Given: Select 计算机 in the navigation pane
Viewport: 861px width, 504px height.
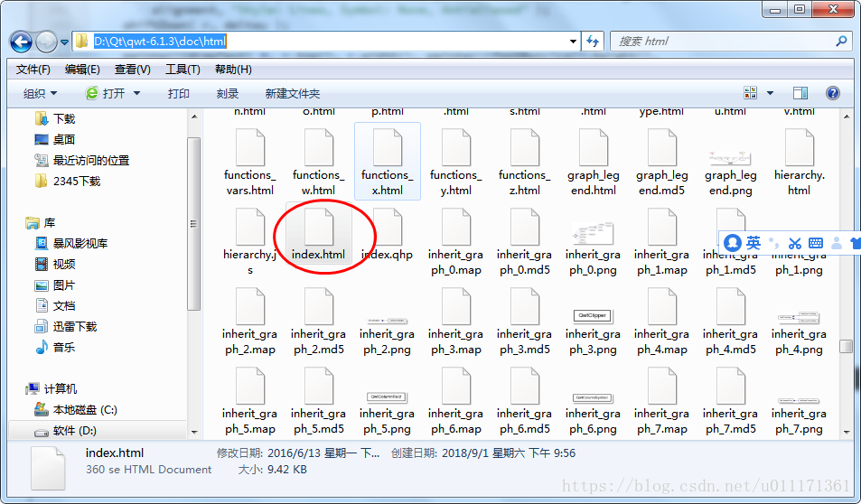Looking at the screenshot, I should coord(51,388).
